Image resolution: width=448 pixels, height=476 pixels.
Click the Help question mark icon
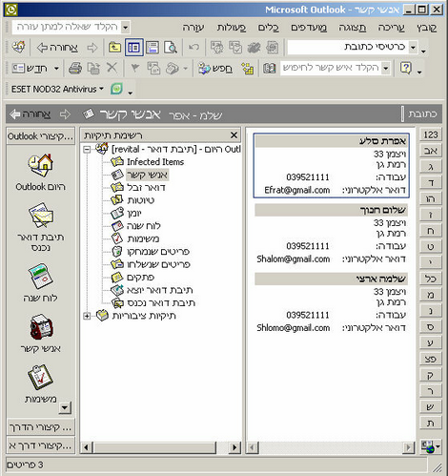pyautogui.click(x=406, y=68)
